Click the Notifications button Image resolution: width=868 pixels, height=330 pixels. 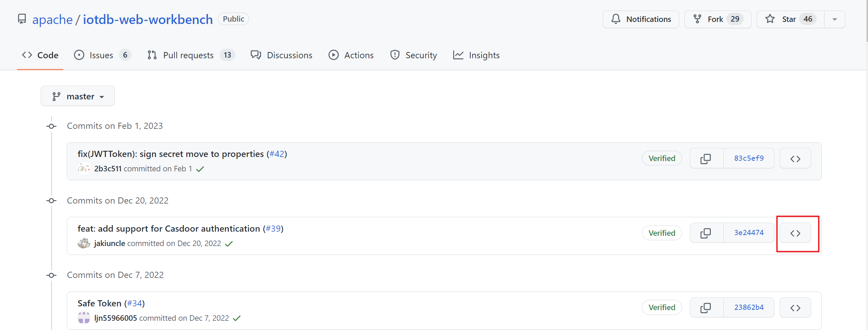coord(641,19)
